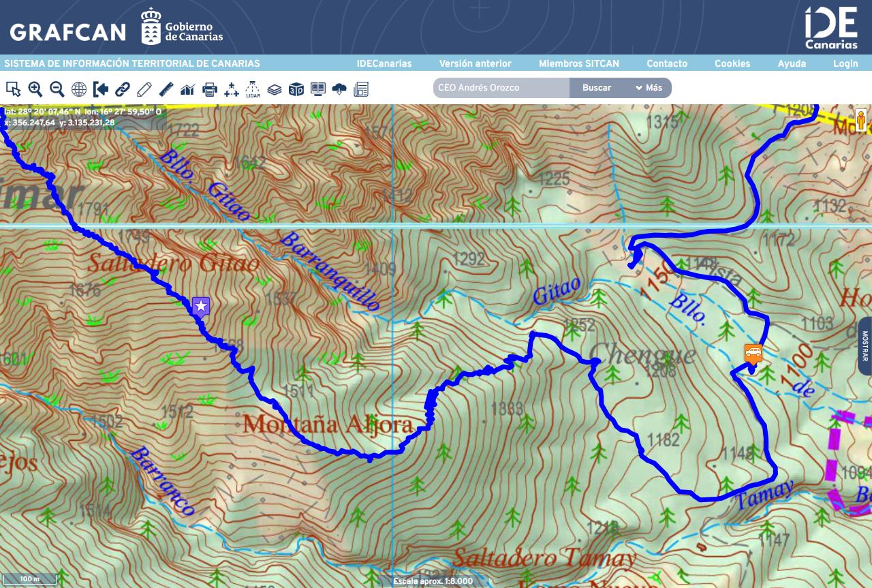Click the Saltadero Gitao map label
872x588 pixels.
pos(173,263)
